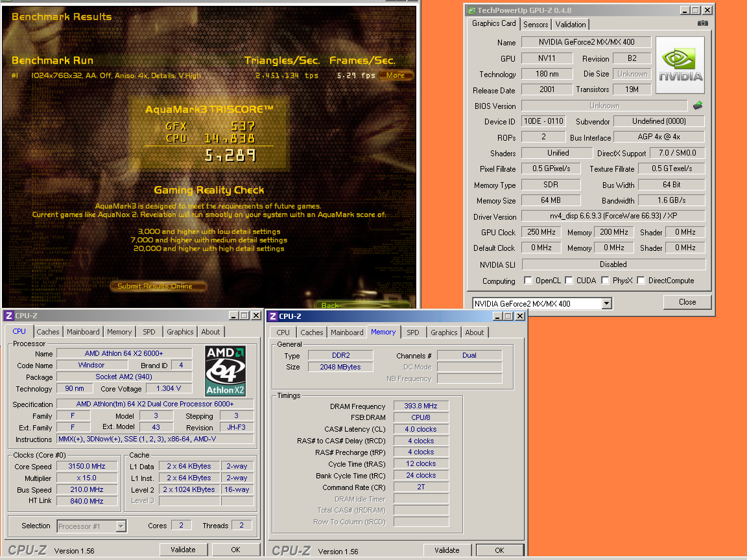Open the Caches tab in left CPU-Z
The width and height of the screenshot is (747, 560).
[47, 332]
